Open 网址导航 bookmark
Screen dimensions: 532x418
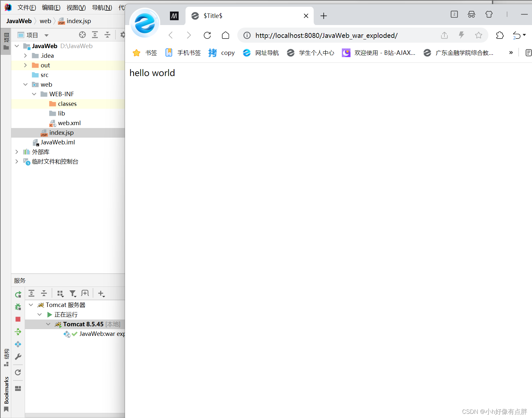tap(261, 53)
